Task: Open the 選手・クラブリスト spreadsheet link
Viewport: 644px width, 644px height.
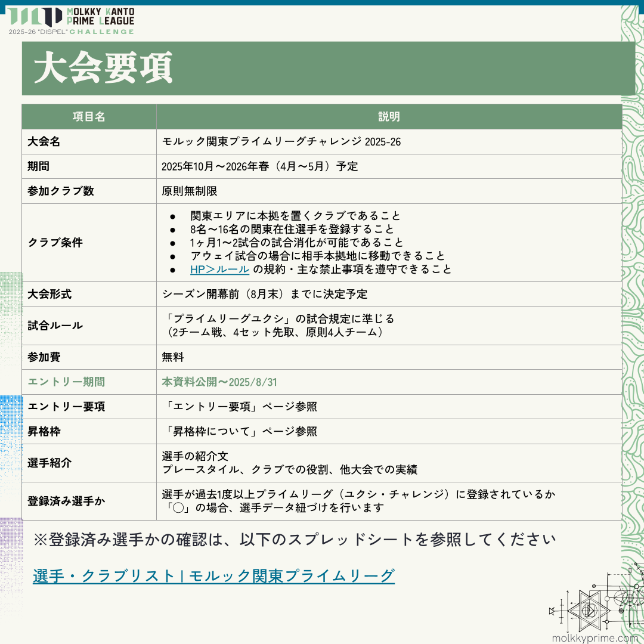Action: point(213,575)
